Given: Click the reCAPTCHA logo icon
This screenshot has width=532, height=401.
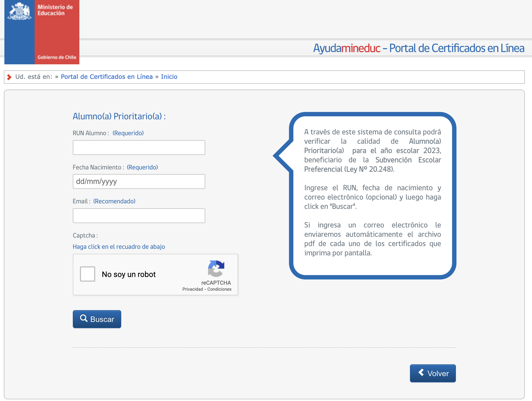Looking at the screenshot, I should click(216, 269).
